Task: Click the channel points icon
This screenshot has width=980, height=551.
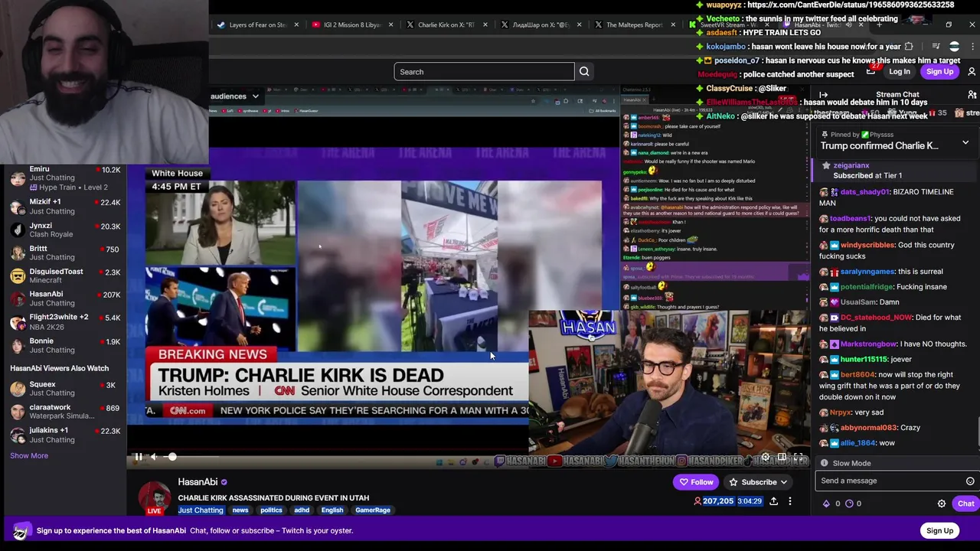Action: click(849, 504)
